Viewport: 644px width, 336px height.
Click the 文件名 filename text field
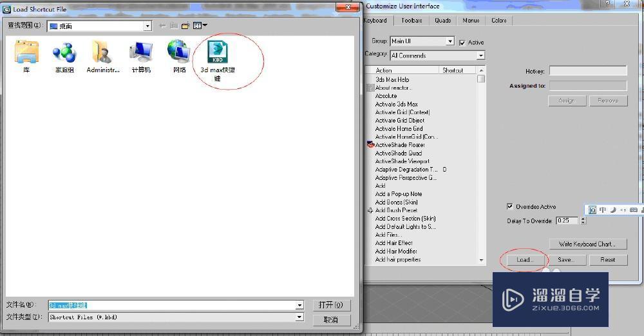(172, 305)
